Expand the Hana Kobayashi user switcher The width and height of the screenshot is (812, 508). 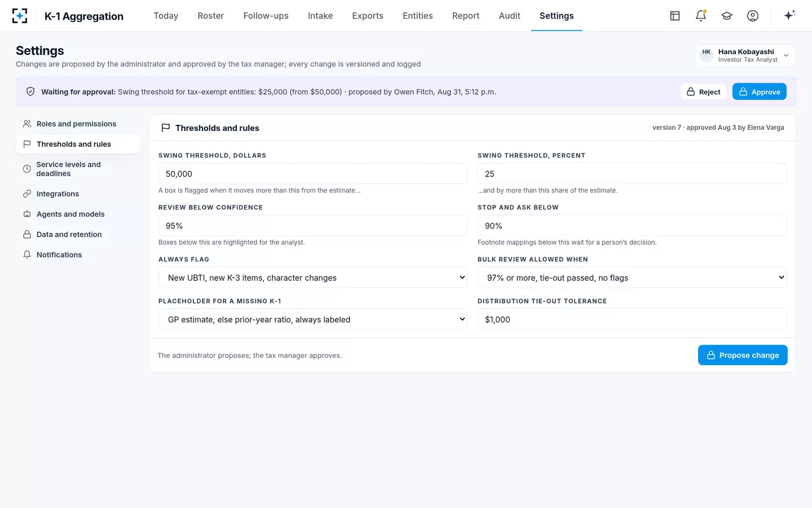tap(745, 55)
